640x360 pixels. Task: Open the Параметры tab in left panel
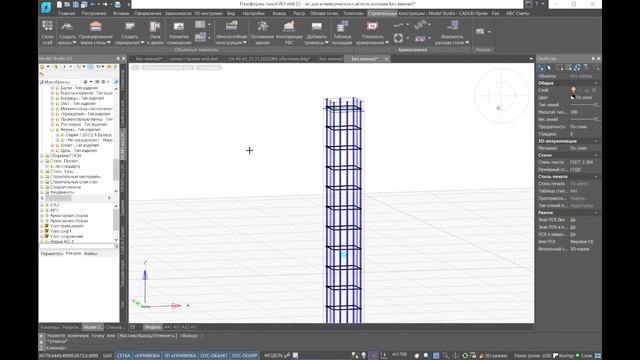click(x=52, y=253)
